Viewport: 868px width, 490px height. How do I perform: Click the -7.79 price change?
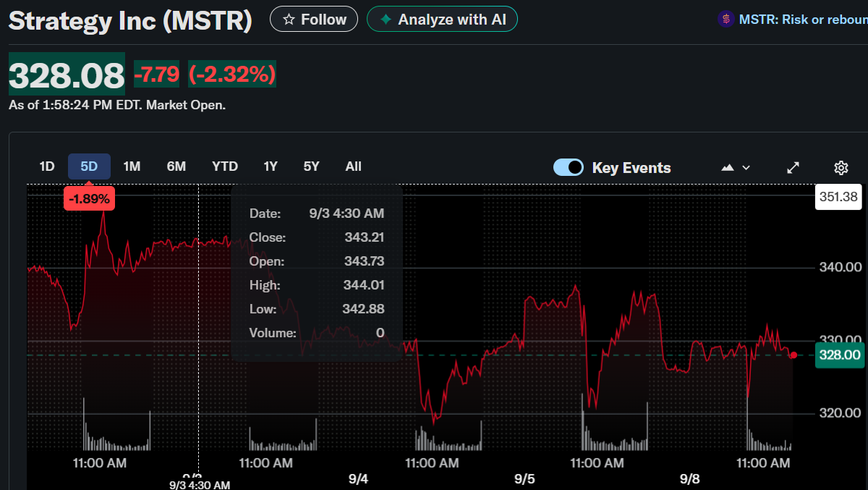[157, 74]
